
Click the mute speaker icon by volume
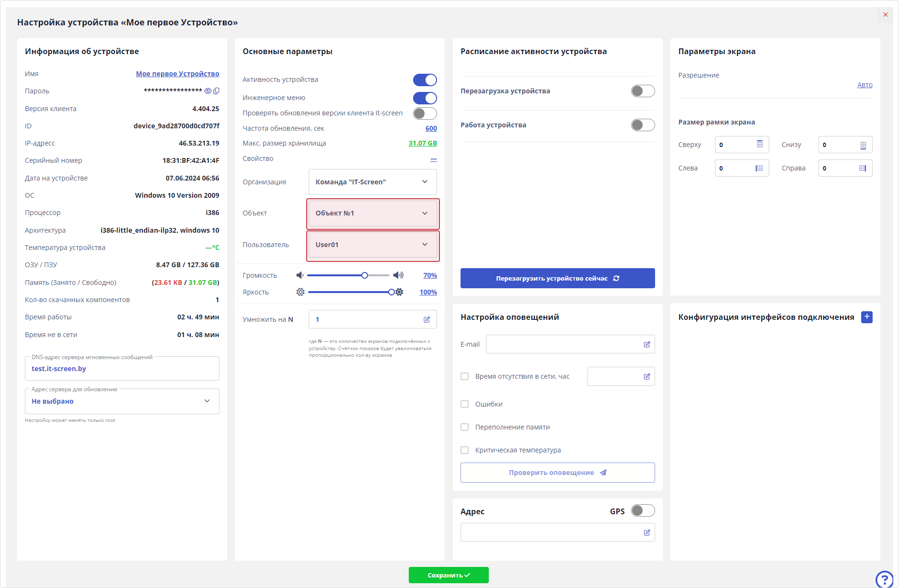click(x=300, y=275)
